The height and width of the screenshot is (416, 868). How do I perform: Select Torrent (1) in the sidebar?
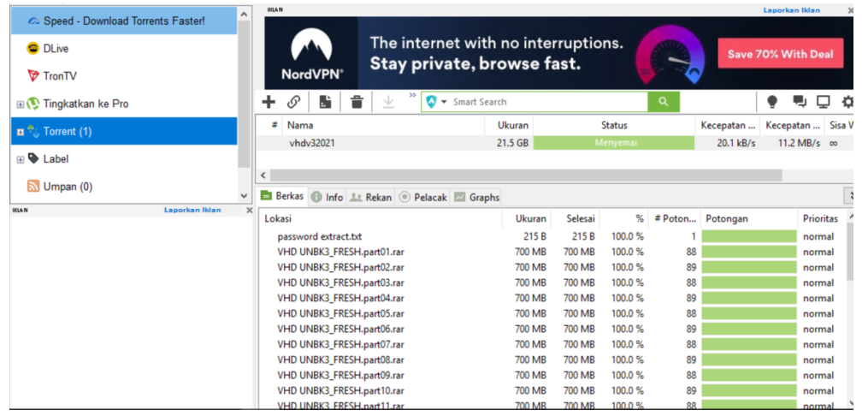coord(124,131)
